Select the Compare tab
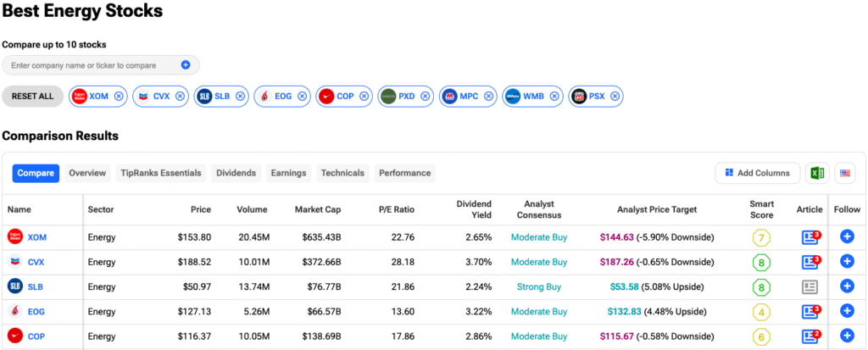Screen dimensions: 868x350 click(36, 173)
